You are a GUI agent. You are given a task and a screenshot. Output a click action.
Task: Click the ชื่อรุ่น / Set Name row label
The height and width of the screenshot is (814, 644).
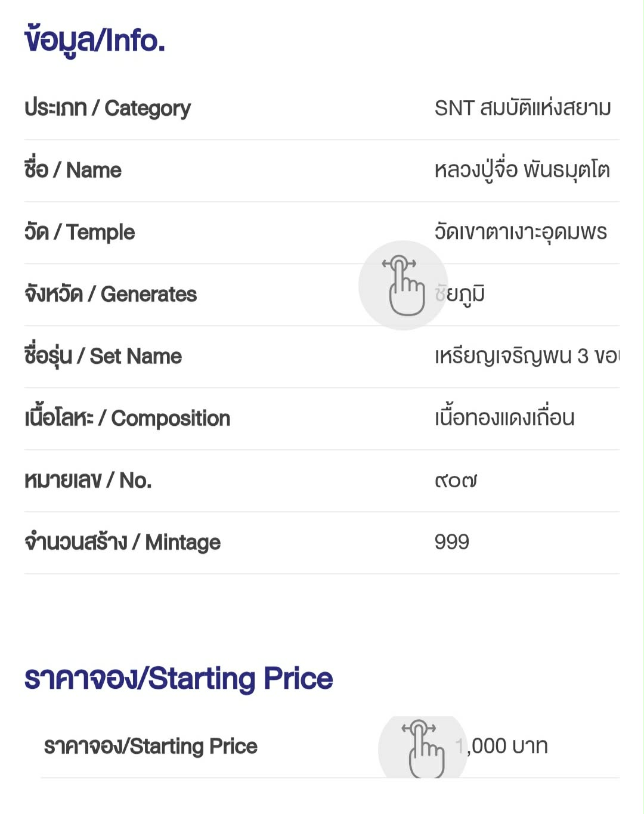[x=103, y=357]
